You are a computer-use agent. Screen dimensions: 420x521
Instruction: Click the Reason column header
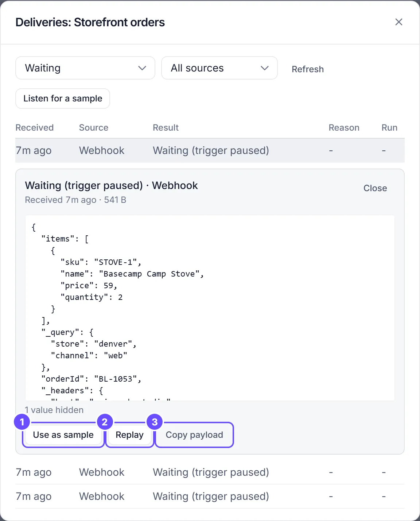(344, 128)
